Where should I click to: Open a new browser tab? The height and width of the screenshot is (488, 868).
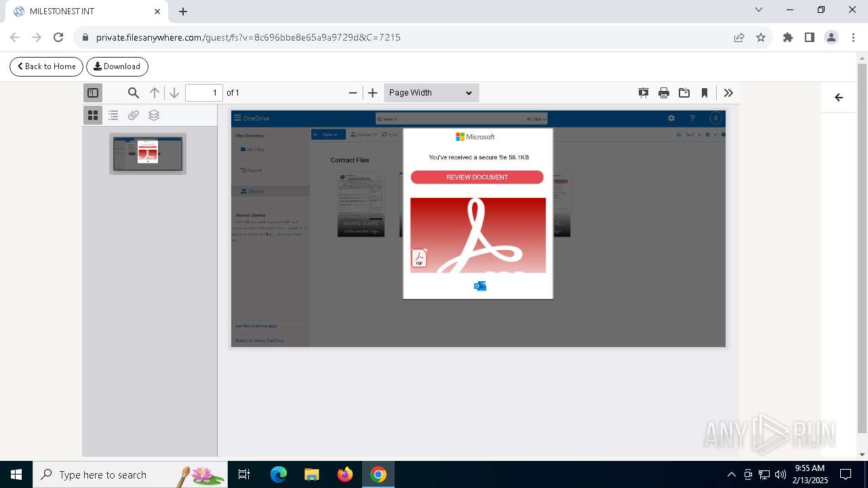pos(183,12)
